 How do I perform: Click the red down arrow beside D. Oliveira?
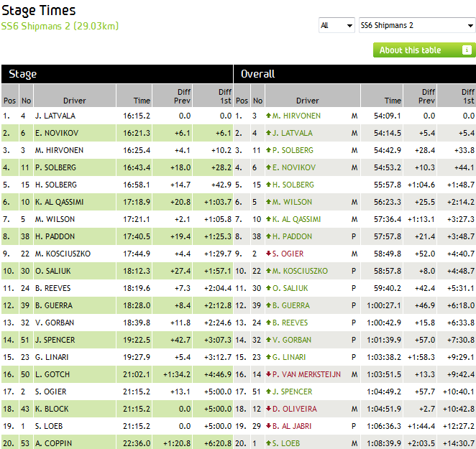pos(268,409)
